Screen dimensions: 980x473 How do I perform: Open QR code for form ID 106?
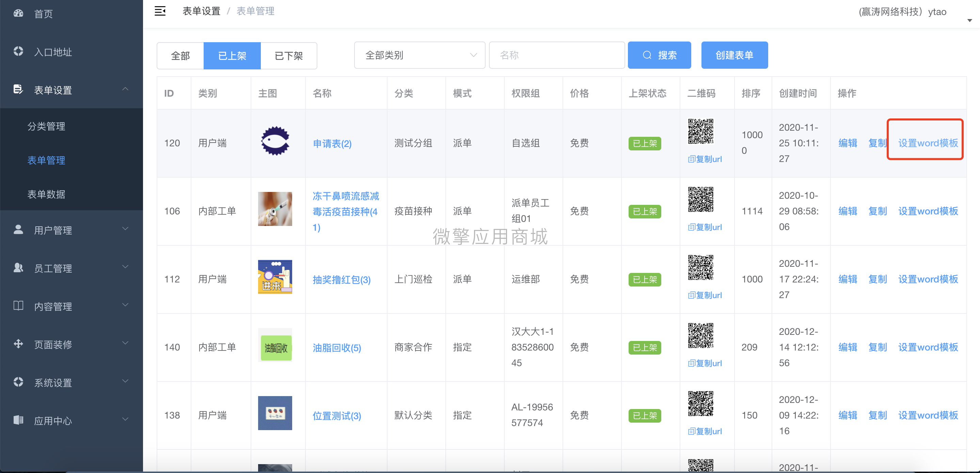(x=700, y=200)
